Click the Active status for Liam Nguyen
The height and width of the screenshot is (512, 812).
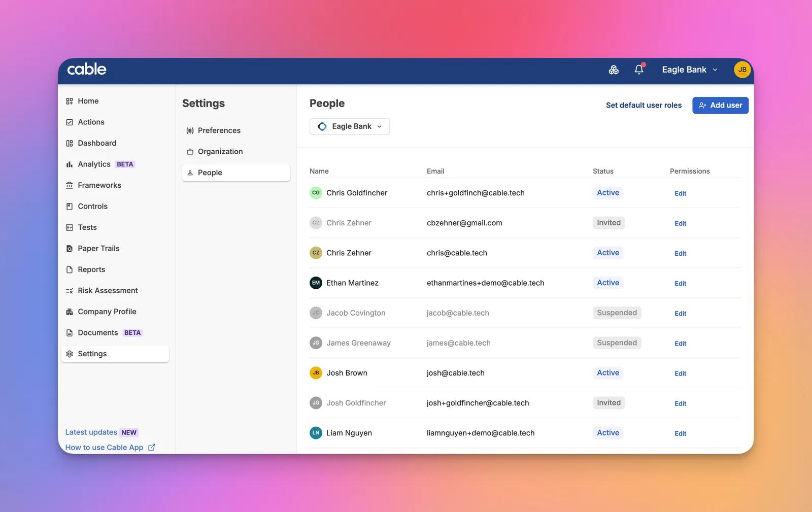click(x=608, y=433)
